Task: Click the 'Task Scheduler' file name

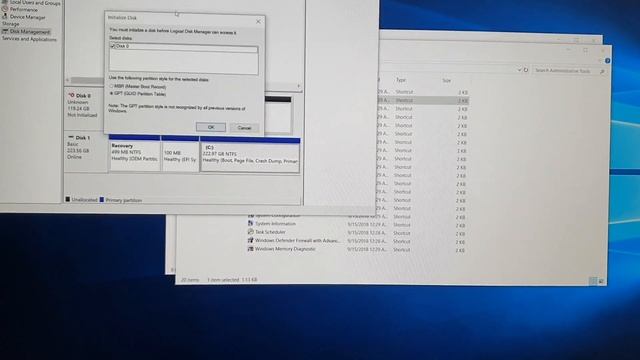Action: (x=270, y=232)
